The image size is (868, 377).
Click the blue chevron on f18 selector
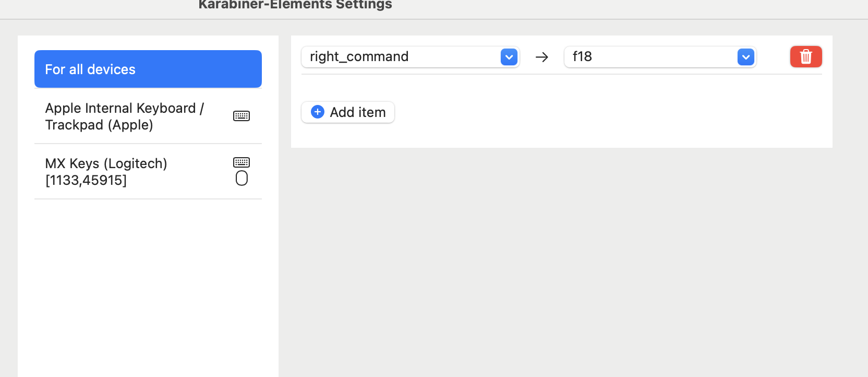[x=746, y=57]
